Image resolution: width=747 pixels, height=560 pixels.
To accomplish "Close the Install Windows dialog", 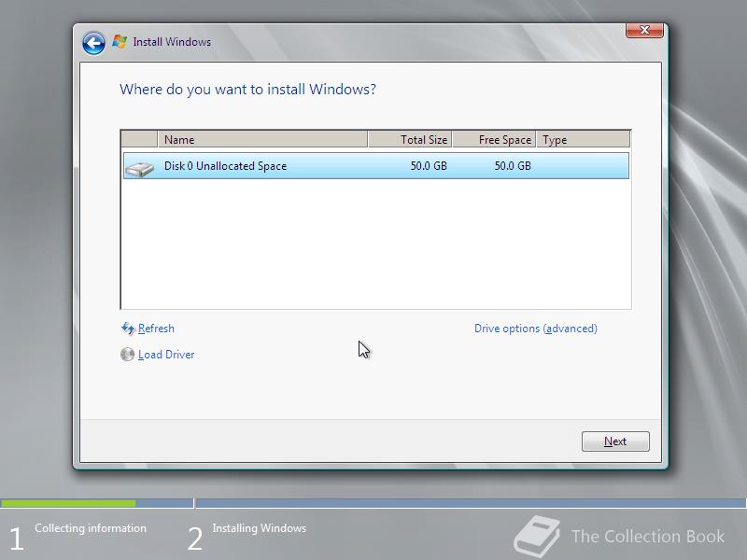I will pyautogui.click(x=644, y=30).
